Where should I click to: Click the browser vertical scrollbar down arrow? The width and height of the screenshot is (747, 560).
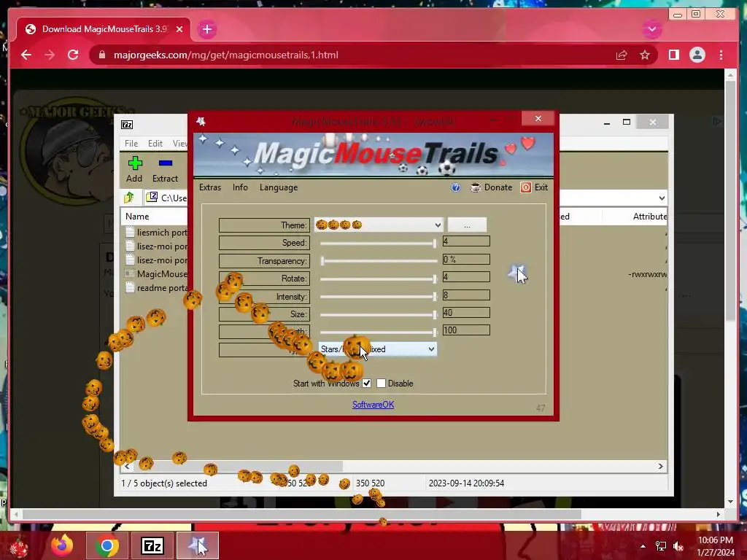731,502
